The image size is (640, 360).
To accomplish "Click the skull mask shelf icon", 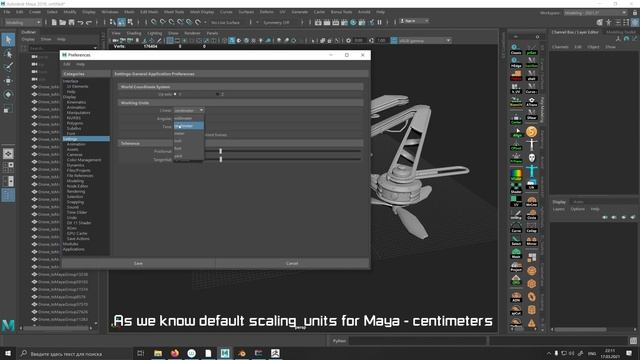I will (531, 158).
